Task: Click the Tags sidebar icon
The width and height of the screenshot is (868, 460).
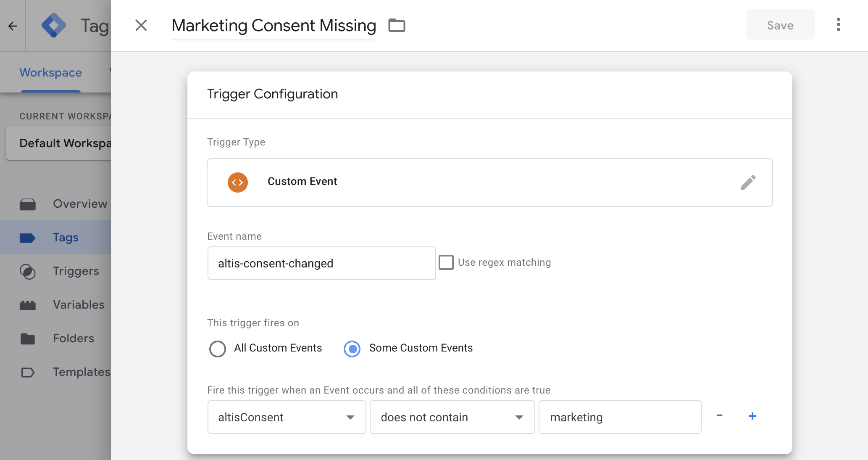Action: click(28, 238)
